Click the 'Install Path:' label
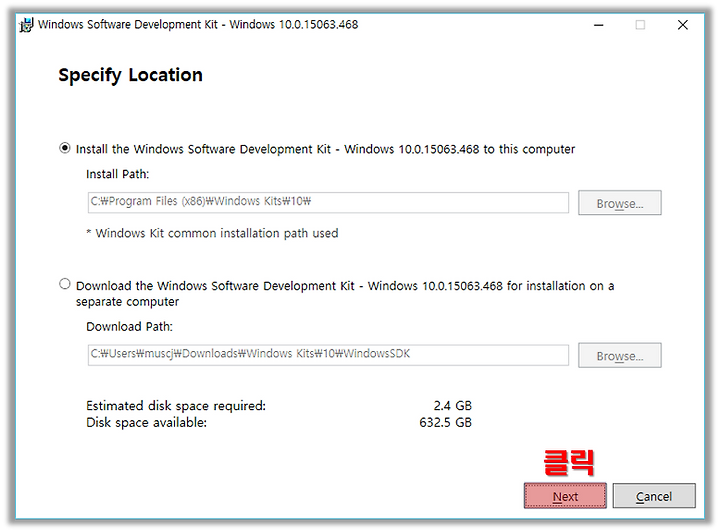The height and width of the screenshot is (532, 720). click(x=118, y=174)
